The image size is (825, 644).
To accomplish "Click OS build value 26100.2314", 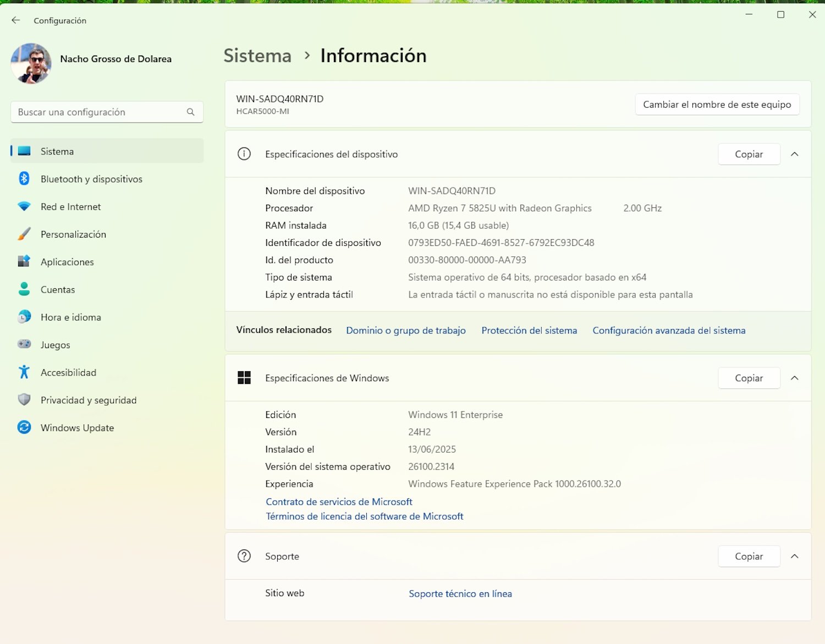I will click(431, 466).
